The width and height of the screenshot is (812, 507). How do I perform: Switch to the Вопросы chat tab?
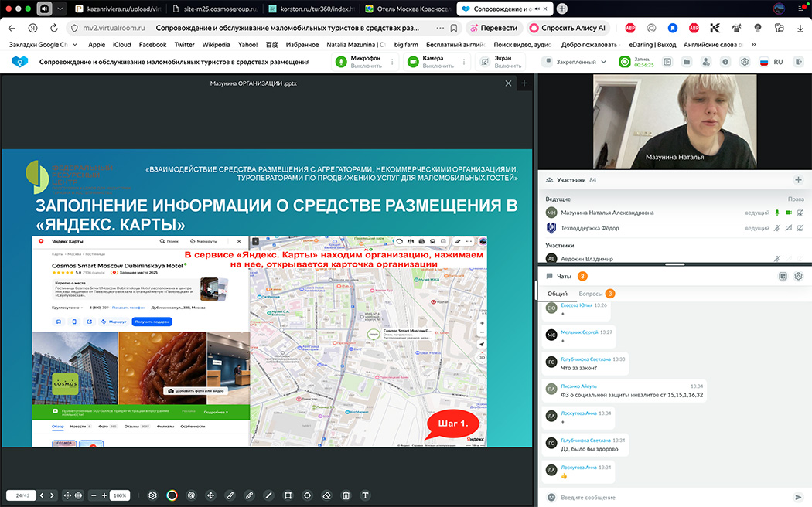(x=590, y=294)
